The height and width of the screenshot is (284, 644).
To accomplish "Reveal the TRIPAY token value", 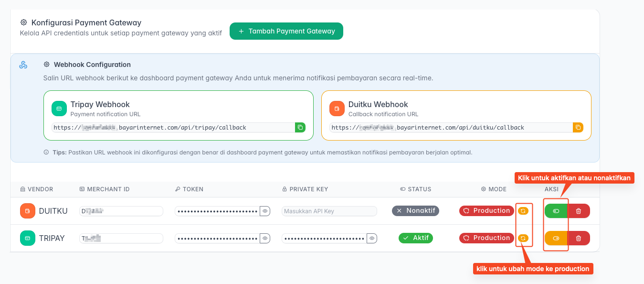I will pos(265,238).
